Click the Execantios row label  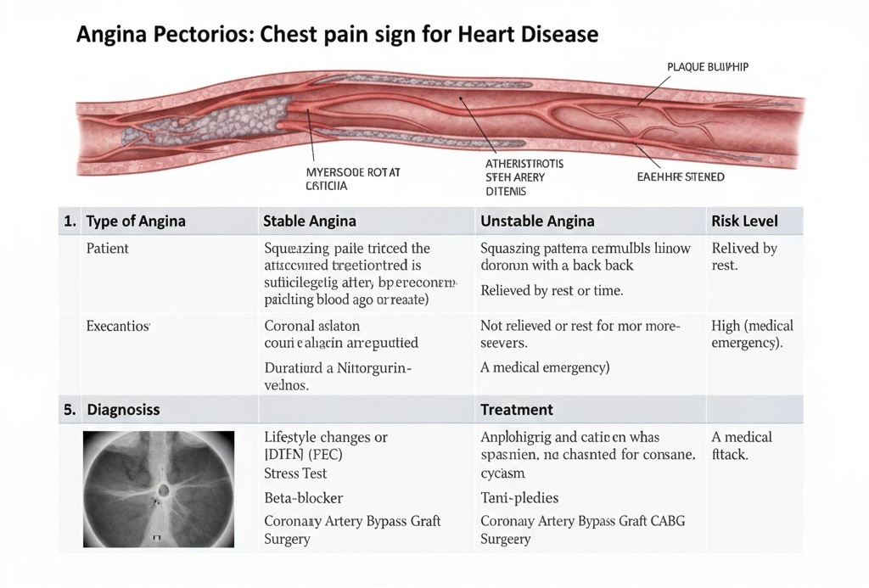118,326
